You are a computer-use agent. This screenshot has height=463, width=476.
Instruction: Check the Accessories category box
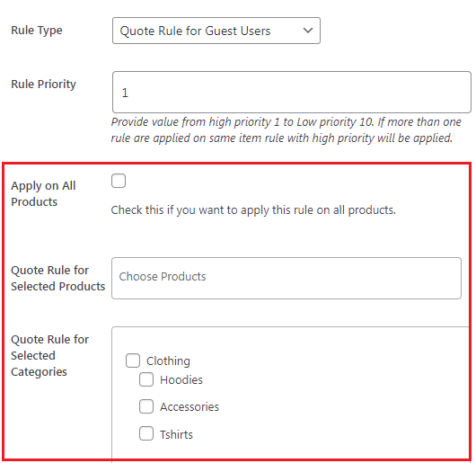[x=146, y=406]
